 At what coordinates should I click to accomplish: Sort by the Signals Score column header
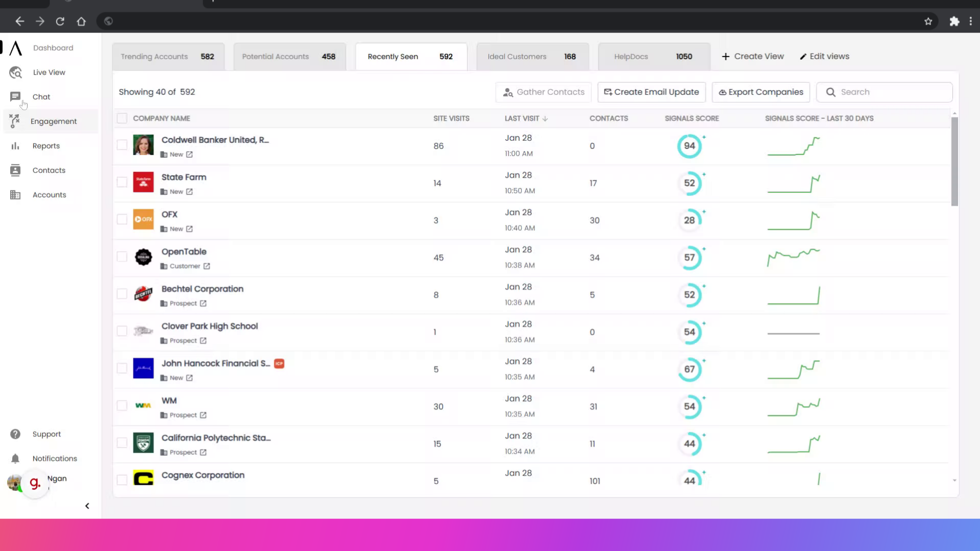pos(692,118)
